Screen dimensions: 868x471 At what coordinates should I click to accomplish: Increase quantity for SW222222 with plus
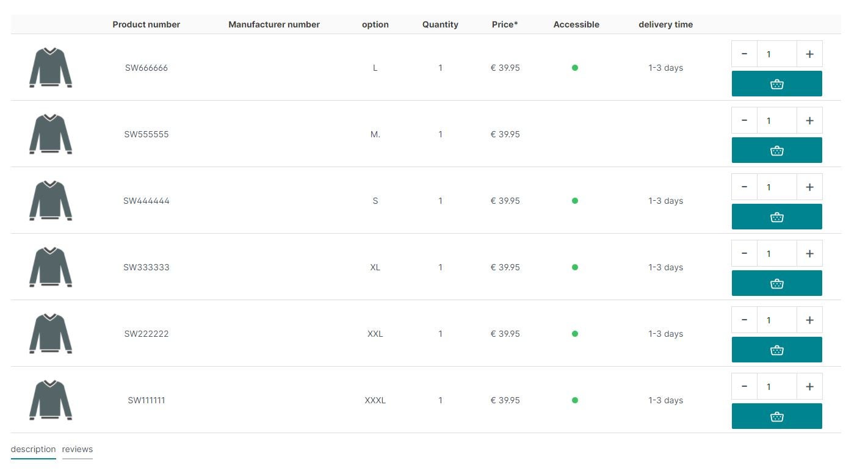(809, 320)
